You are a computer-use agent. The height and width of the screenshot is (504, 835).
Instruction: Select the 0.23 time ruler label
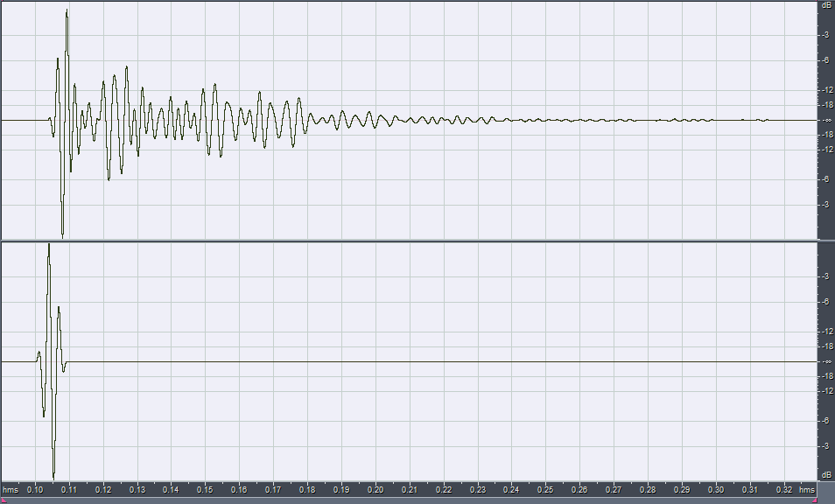[x=478, y=490]
